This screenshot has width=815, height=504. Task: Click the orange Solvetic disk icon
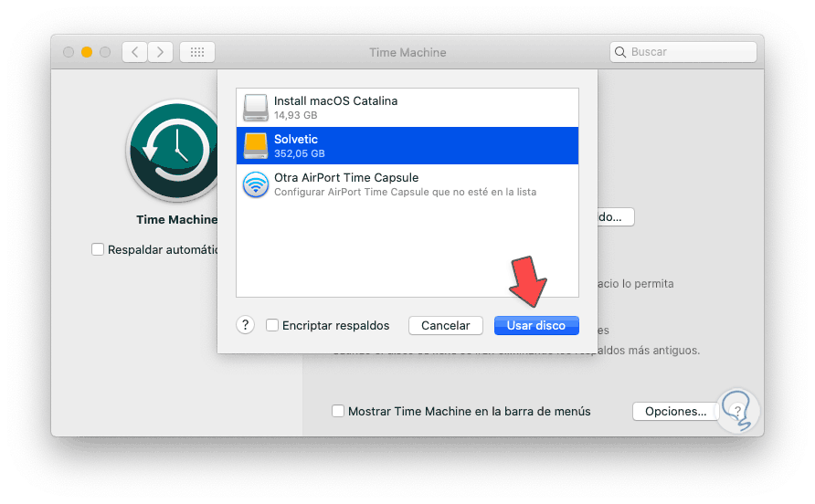[x=255, y=146]
